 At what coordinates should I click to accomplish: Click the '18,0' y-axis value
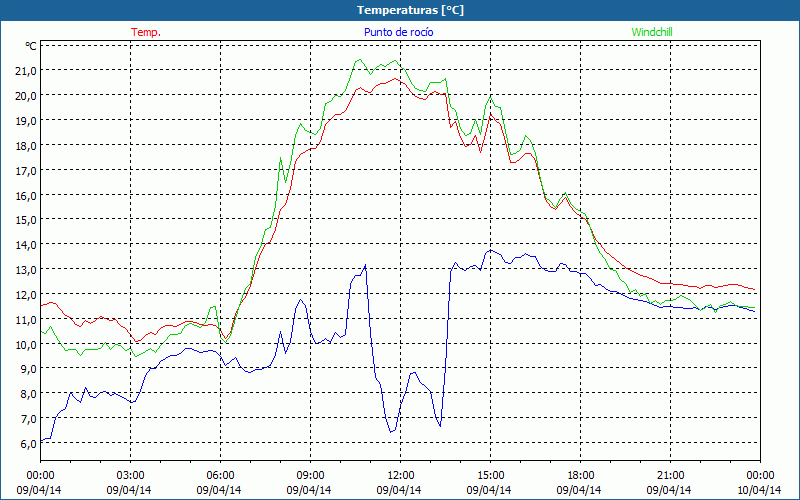point(26,145)
